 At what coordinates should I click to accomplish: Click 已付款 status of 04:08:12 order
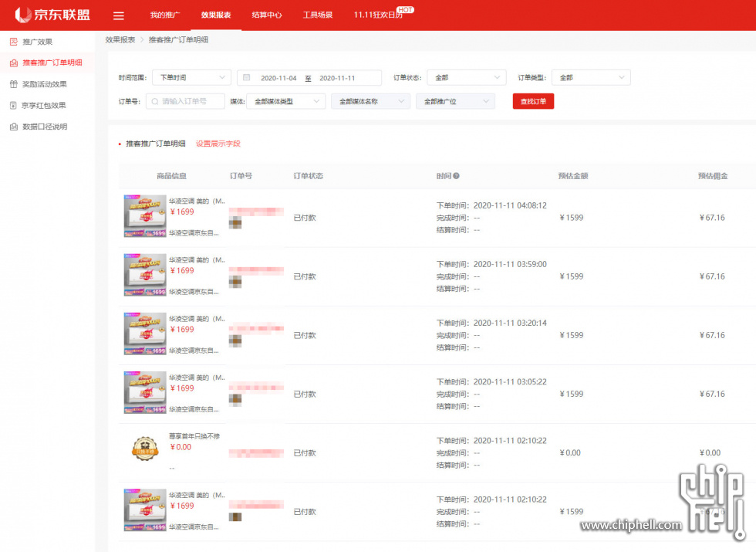(305, 218)
